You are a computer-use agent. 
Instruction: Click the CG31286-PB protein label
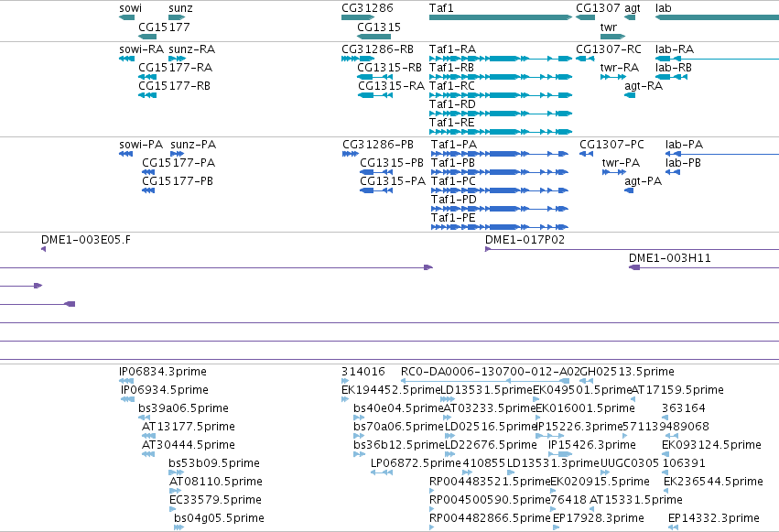coord(378,145)
